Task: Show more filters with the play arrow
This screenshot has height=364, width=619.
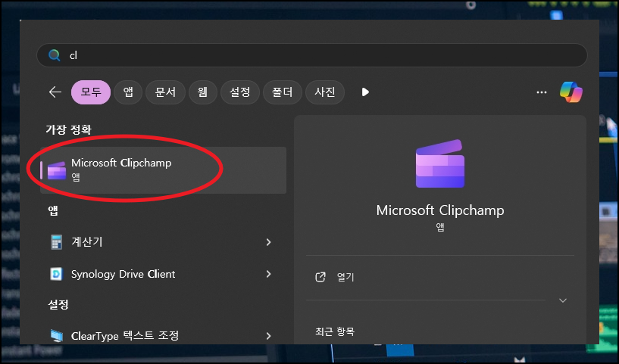Action: click(365, 92)
